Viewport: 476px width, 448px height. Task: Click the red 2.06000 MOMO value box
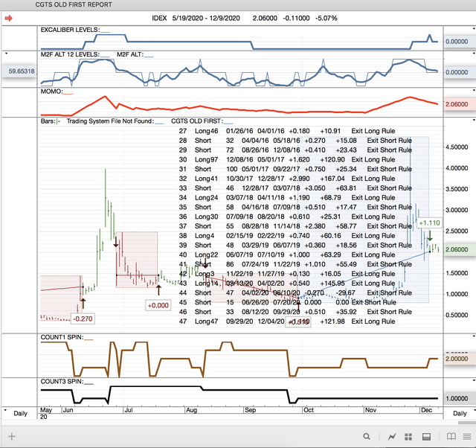coord(460,104)
